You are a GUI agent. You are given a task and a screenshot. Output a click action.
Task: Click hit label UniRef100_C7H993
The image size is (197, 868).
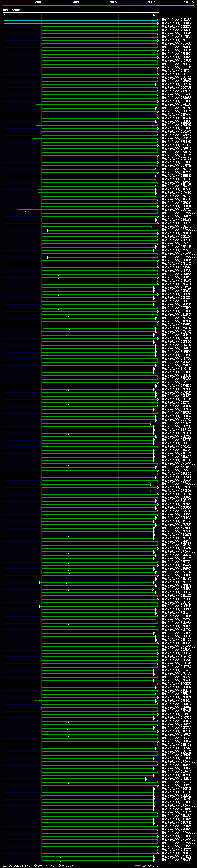click(x=177, y=389)
